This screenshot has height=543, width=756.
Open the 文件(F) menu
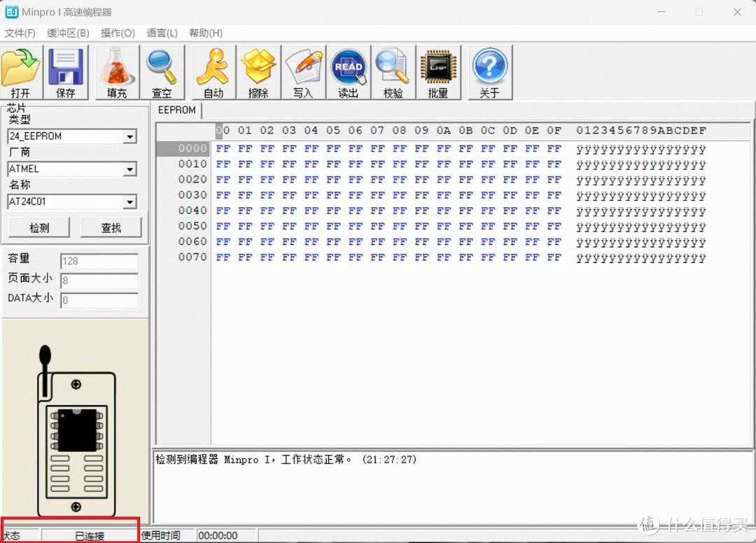[x=20, y=33]
